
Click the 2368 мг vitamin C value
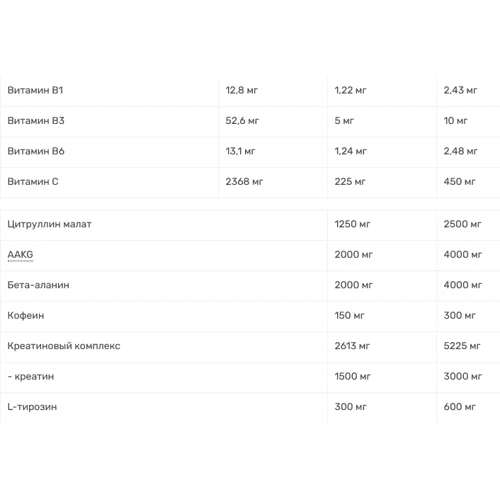coord(244,182)
